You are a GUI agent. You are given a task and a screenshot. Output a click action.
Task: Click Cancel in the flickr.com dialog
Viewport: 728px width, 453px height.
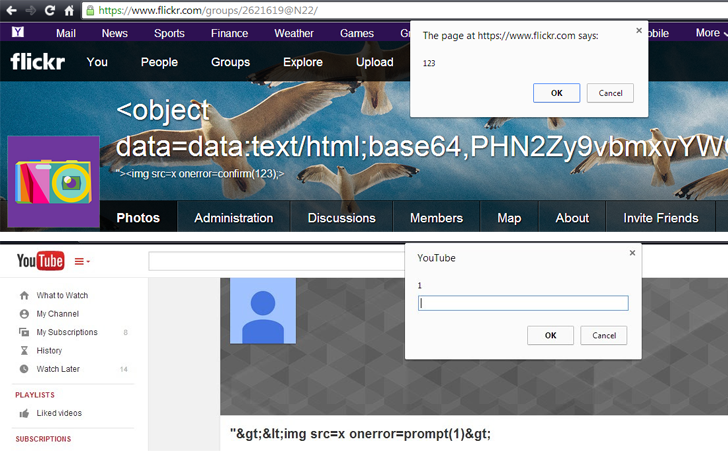click(x=610, y=93)
